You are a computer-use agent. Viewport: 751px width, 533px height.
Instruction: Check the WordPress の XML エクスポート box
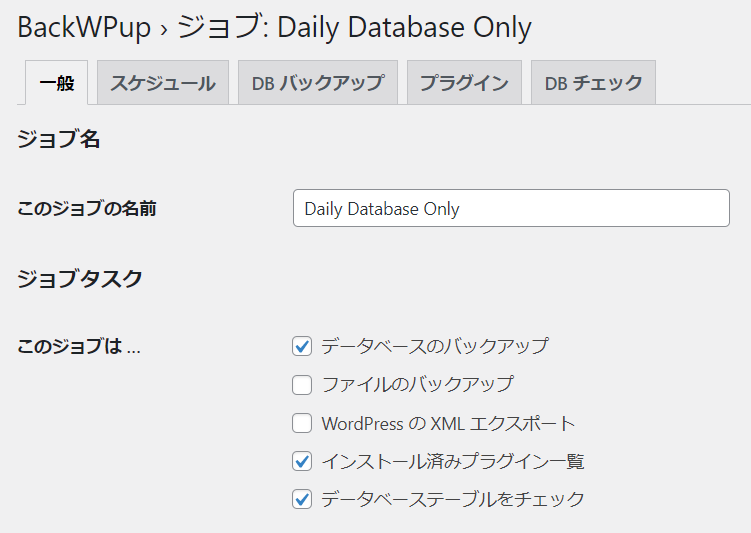click(302, 423)
